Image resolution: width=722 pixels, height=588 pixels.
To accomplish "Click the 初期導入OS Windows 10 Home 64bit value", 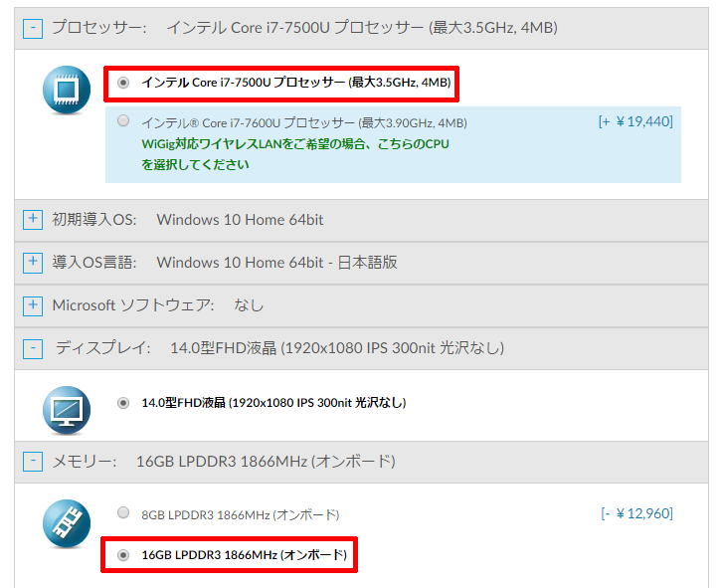I will point(240,220).
